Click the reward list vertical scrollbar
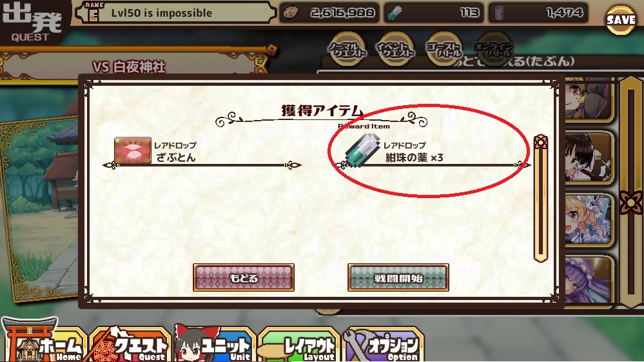Image resolution: width=644 pixels, height=362 pixels. [541, 198]
